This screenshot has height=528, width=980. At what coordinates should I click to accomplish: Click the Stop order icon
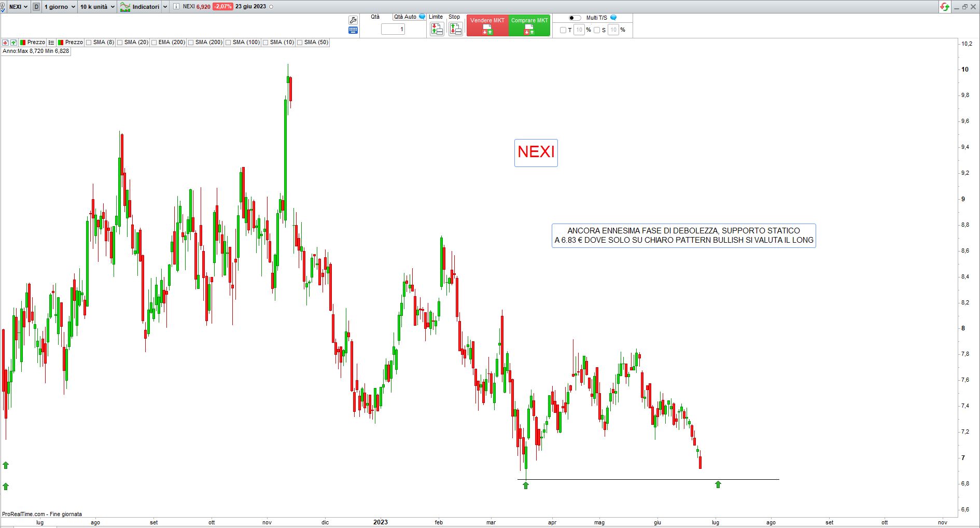click(455, 30)
